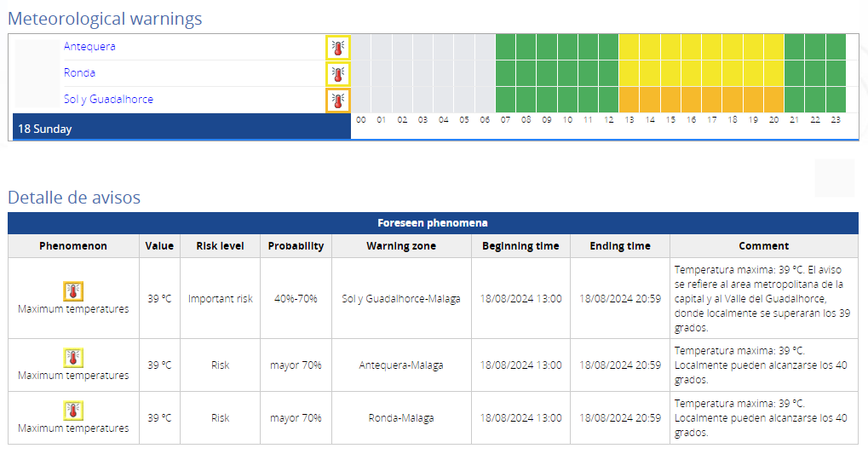Click the hour 20 label on timeline
Screen dimensions: 868x454
point(773,120)
